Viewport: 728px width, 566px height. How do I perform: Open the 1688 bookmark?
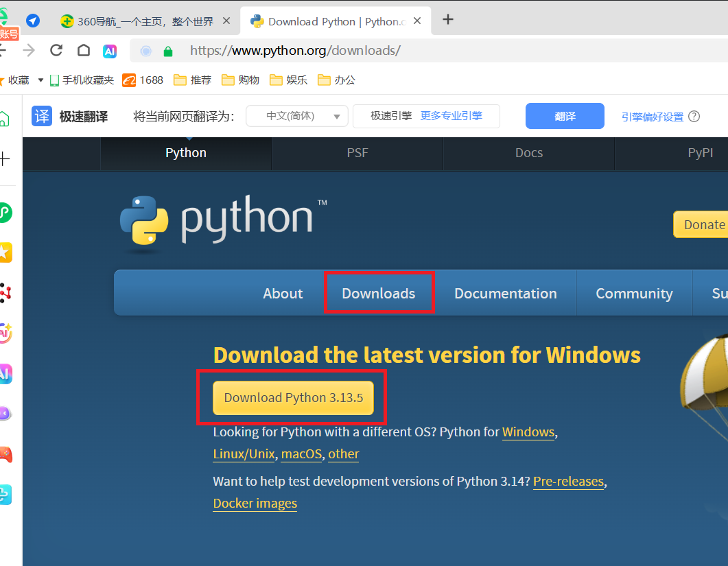[143, 80]
